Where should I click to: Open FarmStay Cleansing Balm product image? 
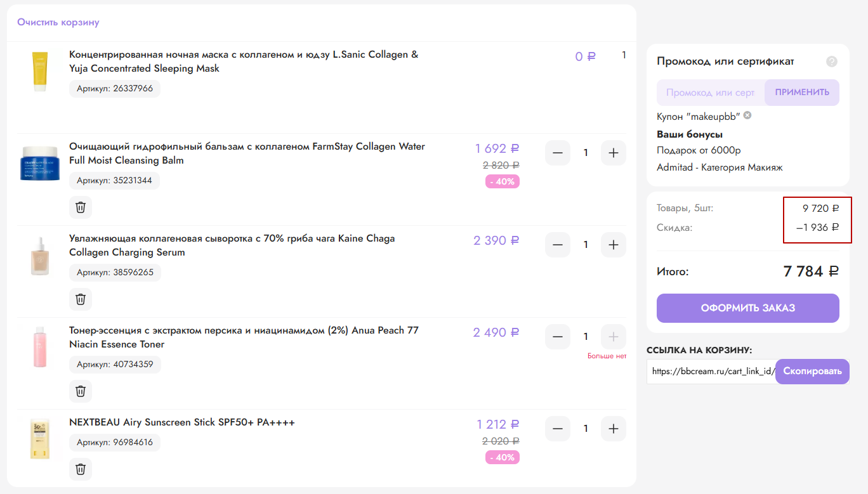[x=40, y=164]
